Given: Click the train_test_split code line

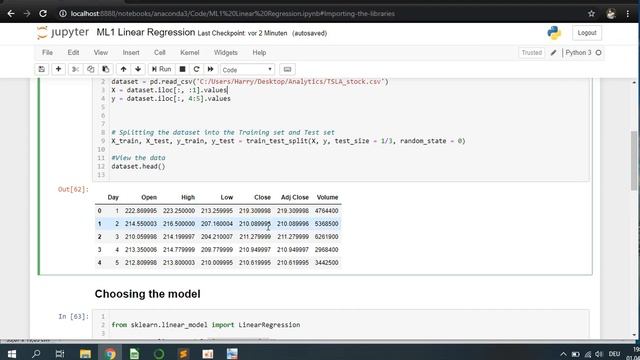Looking at the screenshot, I should (x=288, y=141).
